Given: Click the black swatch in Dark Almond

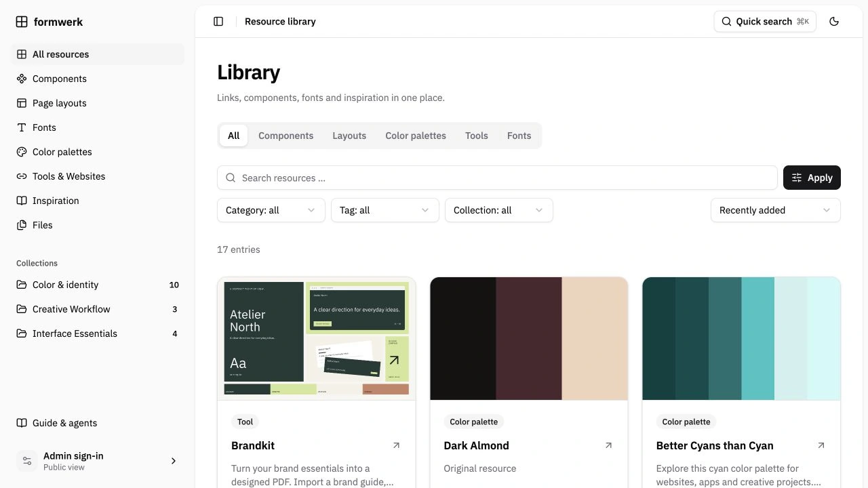Looking at the screenshot, I should (463, 338).
